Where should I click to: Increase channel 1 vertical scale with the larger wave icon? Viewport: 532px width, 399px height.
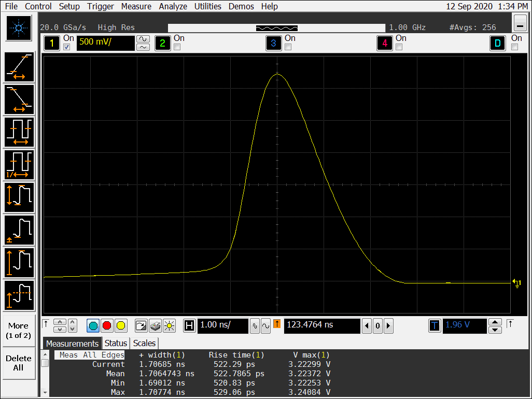[143, 39]
